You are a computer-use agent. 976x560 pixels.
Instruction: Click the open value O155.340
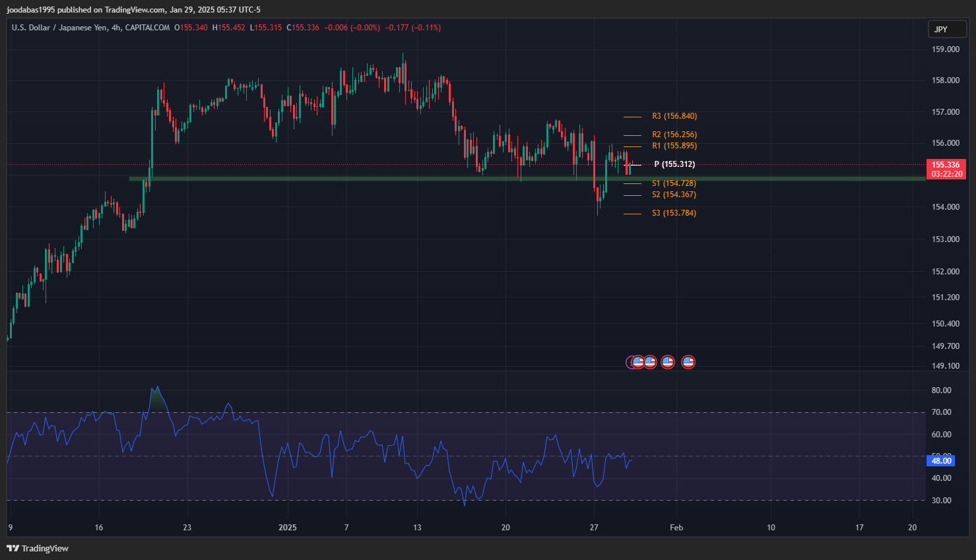coord(191,28)
